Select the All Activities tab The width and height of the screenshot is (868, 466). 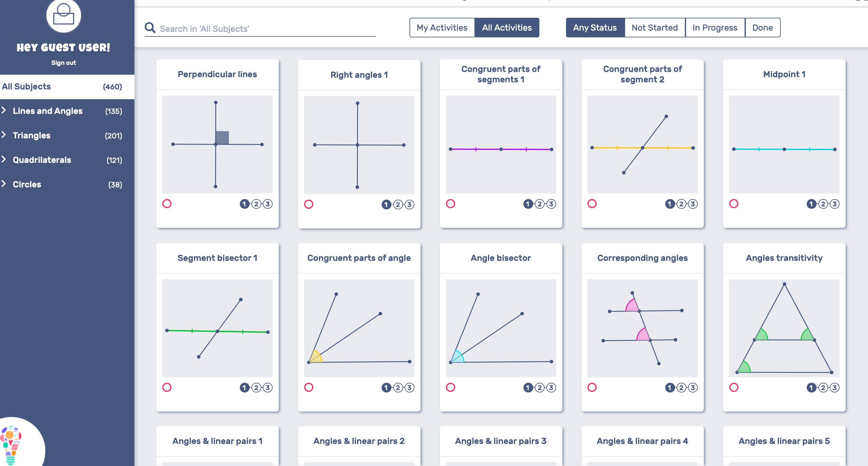click(507, 28)
